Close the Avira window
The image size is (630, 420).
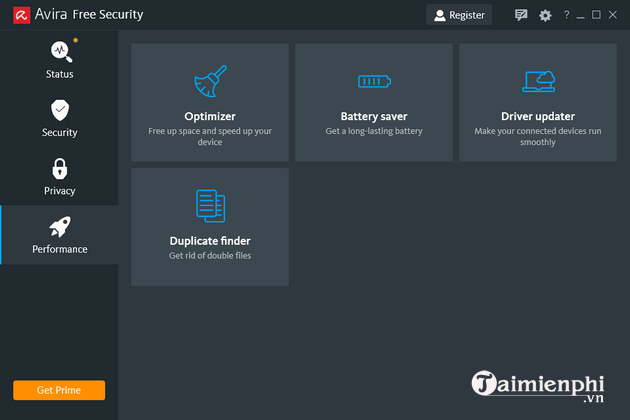(x=612, y=15)
